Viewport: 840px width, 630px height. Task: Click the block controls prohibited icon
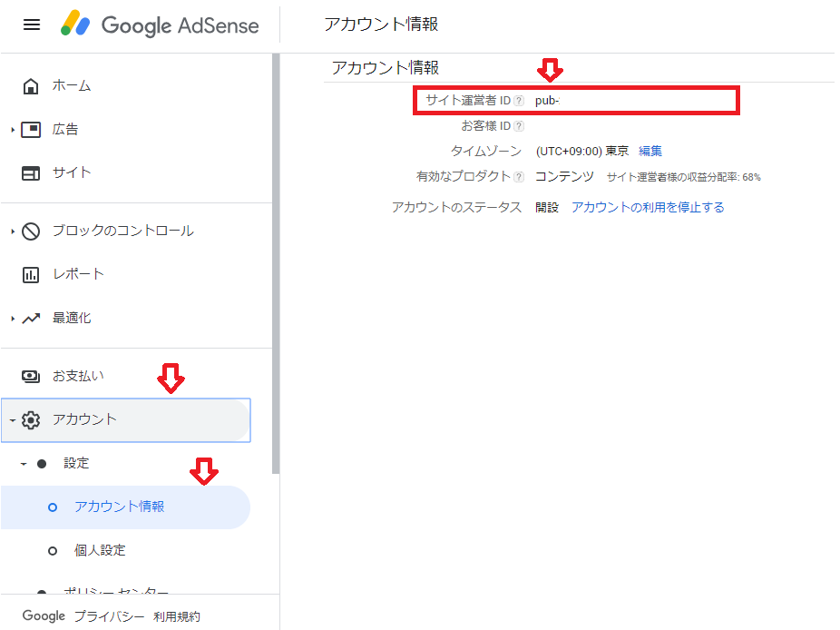tap(31, 231)
